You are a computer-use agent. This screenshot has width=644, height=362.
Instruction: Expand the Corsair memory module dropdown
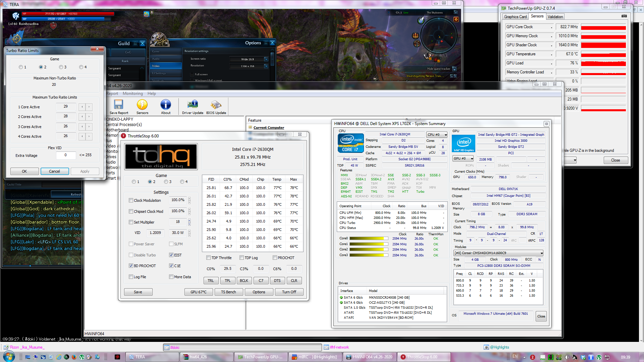click(498, 253)
